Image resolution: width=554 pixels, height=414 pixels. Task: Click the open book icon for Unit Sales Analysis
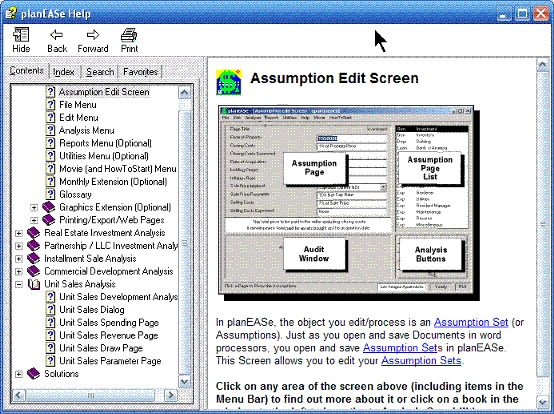34,284
